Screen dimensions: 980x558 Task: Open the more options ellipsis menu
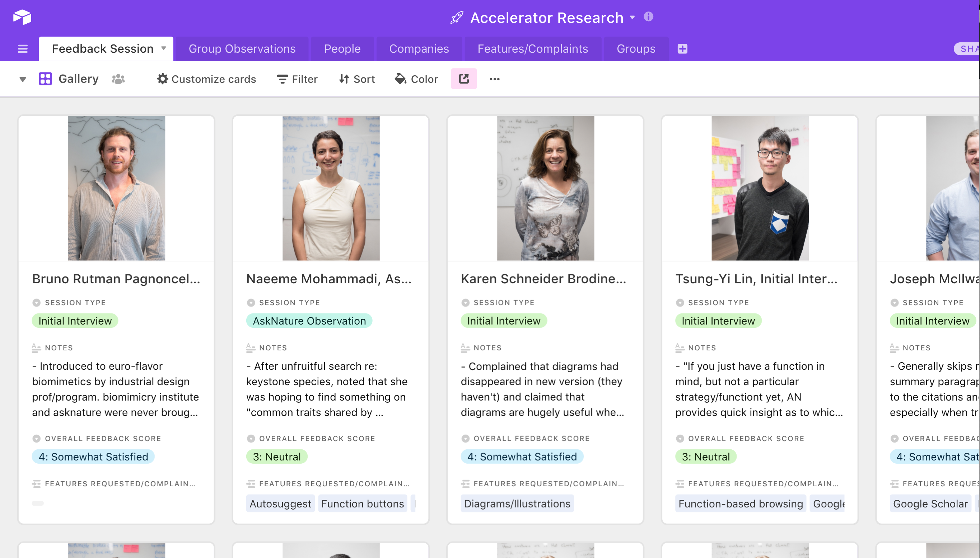494,79
